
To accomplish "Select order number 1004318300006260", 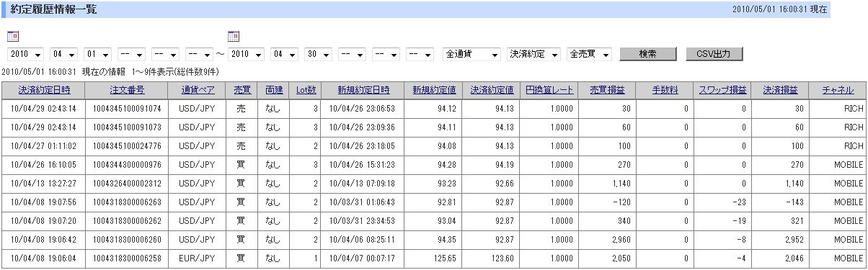I will click(x=127, y=239).
